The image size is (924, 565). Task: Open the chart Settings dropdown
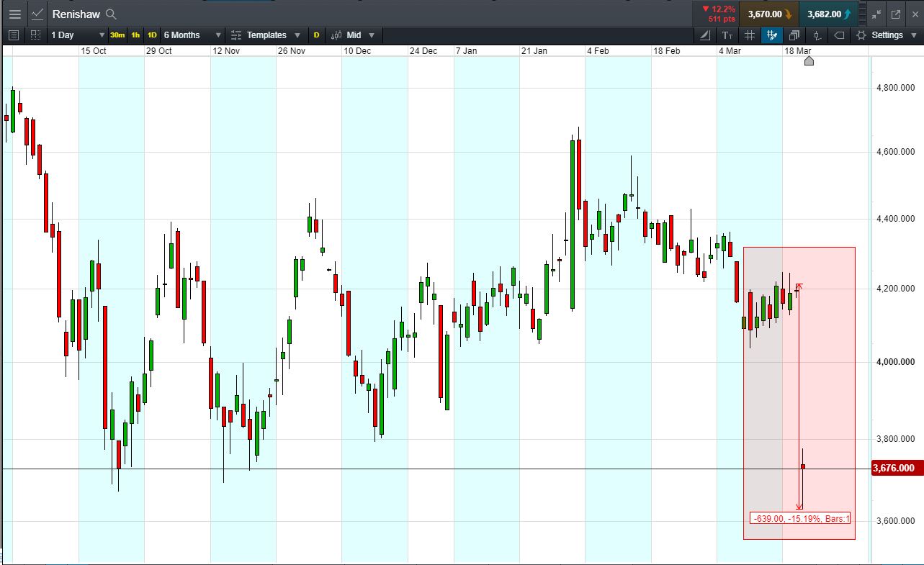885,35
